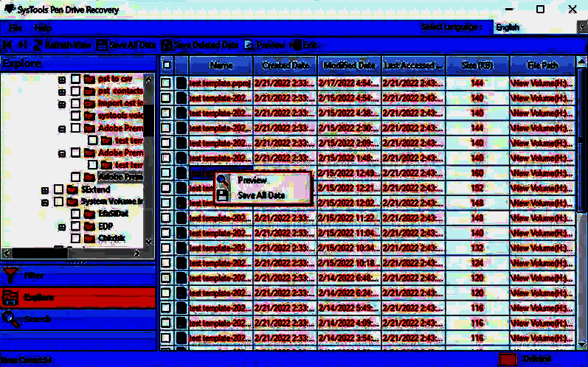This screenshot has width=588, height=367.
Task: Choose Preview from the context menu
Action: (x=252, y=181)
